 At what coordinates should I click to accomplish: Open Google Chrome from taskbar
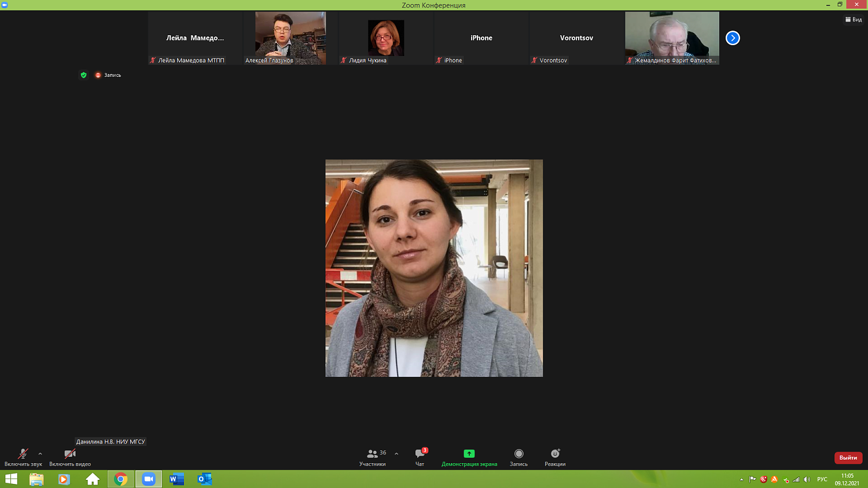click(121, 479)
